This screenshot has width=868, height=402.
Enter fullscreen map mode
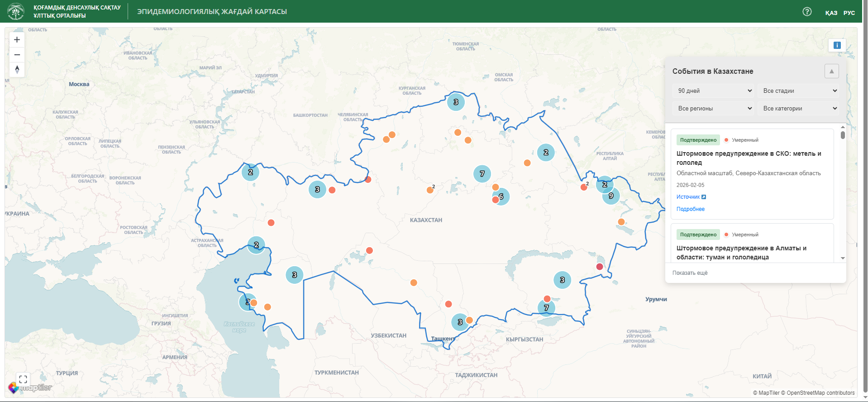tap(23, 379)
